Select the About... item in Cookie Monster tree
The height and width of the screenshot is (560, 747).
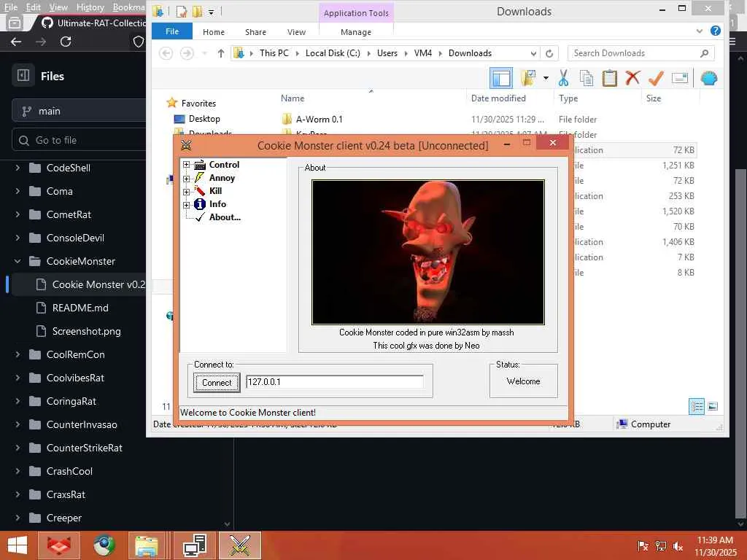pyautogui.click(x=225, y=217)
